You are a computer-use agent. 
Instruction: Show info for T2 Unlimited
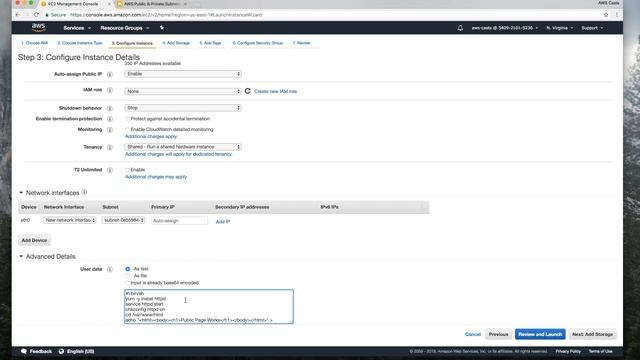click(x=110, y=170)
